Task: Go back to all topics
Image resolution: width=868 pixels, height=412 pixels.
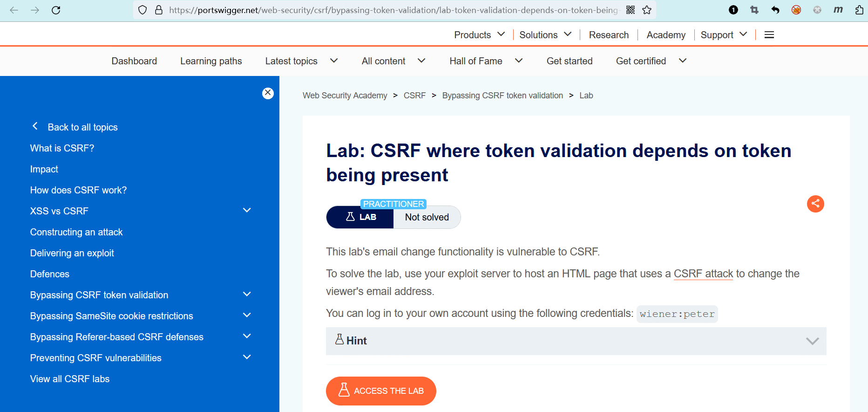Action: [x=82, y=127]
